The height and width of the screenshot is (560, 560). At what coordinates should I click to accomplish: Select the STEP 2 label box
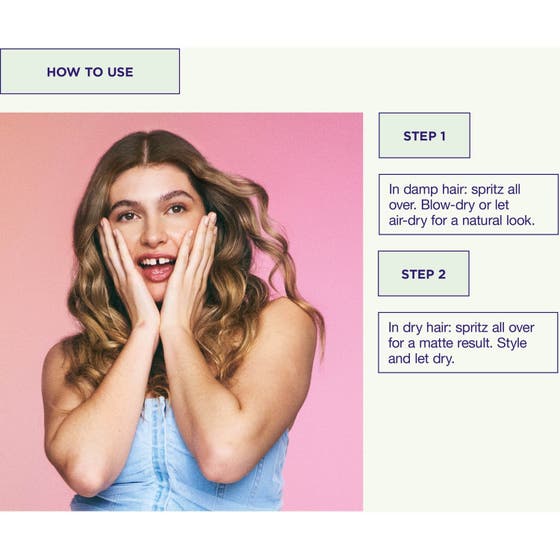(x=424, y=274)
